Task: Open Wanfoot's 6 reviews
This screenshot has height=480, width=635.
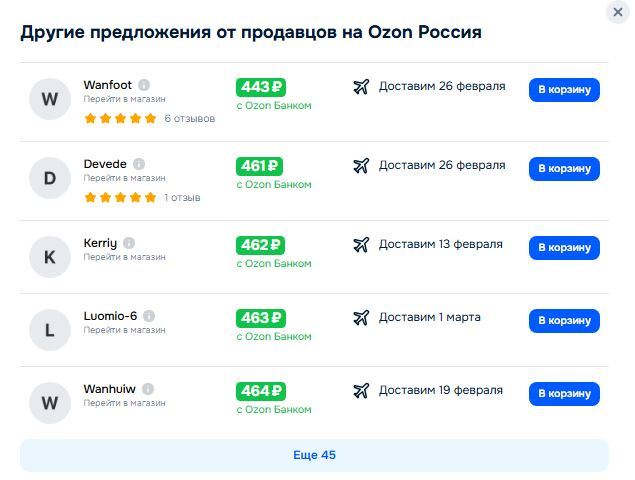Action: (x=189, y=118)
